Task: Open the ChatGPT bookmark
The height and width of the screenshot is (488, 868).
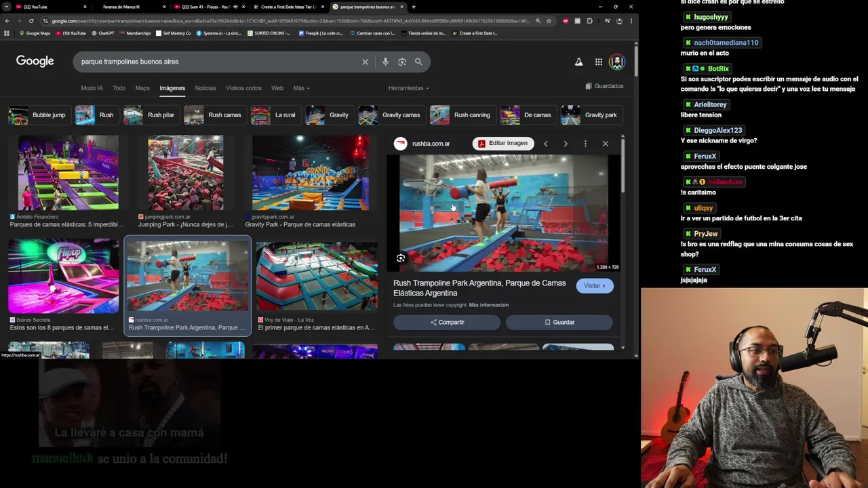Action: pyautogui.click(x=102, y=33)
